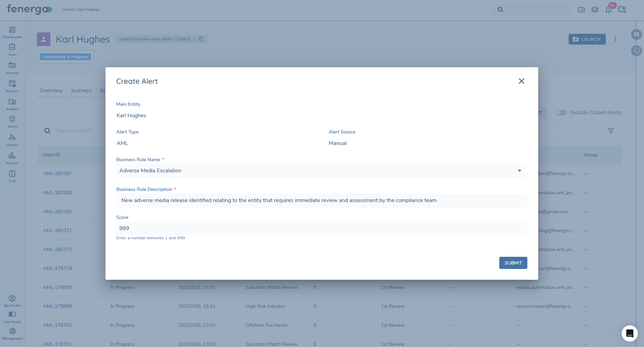Open the Alerts section in the sidebar
This screenshot has width=644, height=347.
click(12, 122)
